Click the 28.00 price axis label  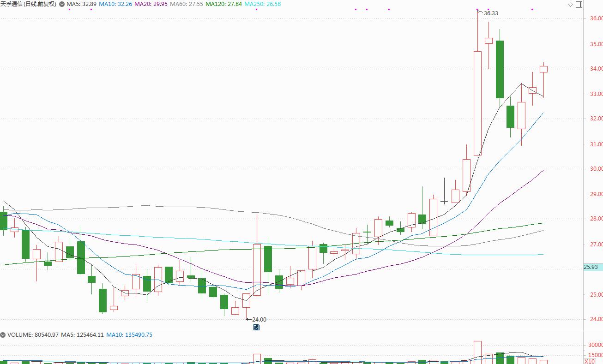[x=596, y=219]
